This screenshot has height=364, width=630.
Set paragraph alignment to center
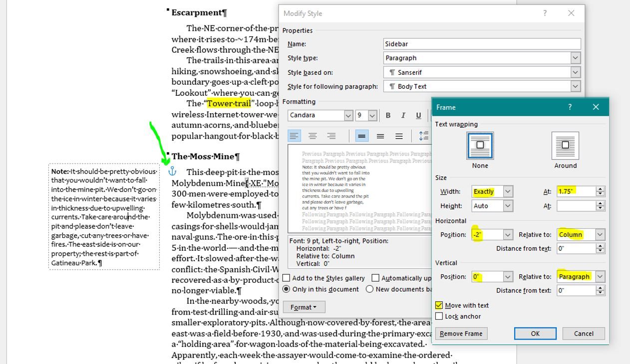pos(313,136)
